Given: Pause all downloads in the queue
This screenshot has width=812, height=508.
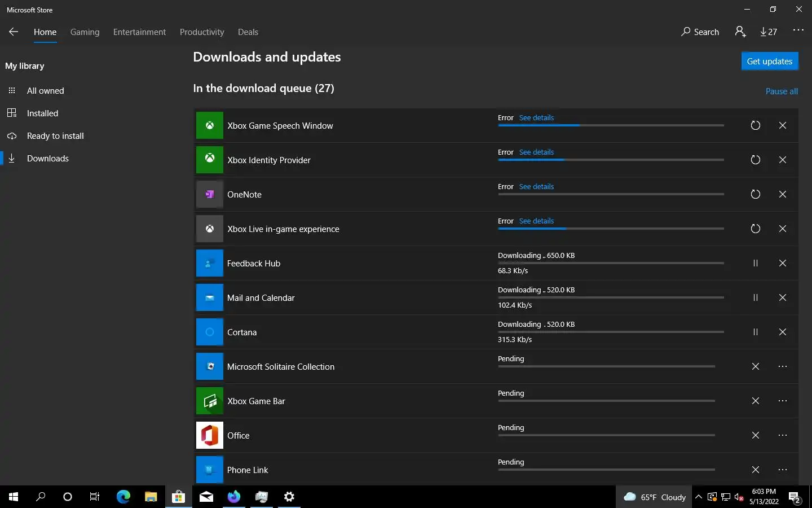Looking at the screenshot, I should click(782, 91).
